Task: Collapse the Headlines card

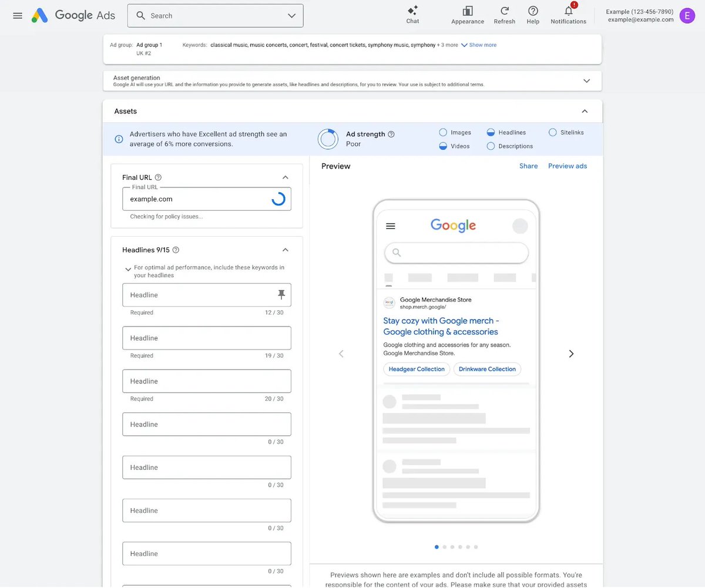Action: [286, 250]
